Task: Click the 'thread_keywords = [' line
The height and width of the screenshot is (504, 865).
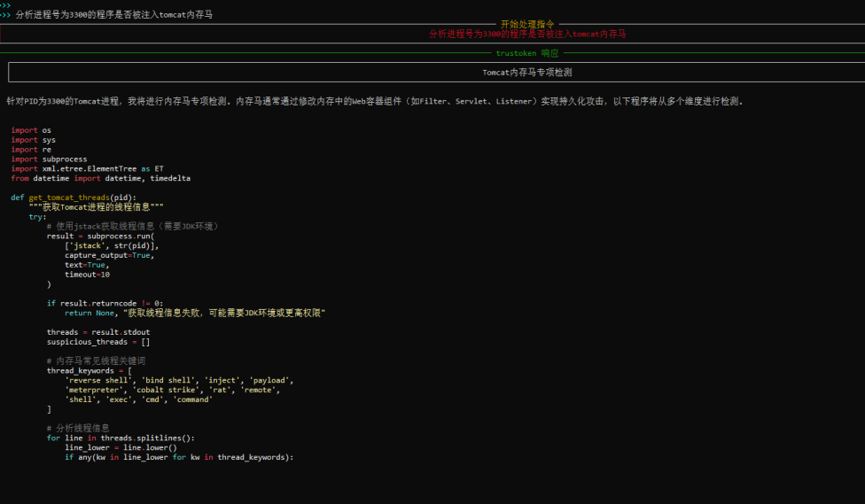Action: (x=90, y=370)
